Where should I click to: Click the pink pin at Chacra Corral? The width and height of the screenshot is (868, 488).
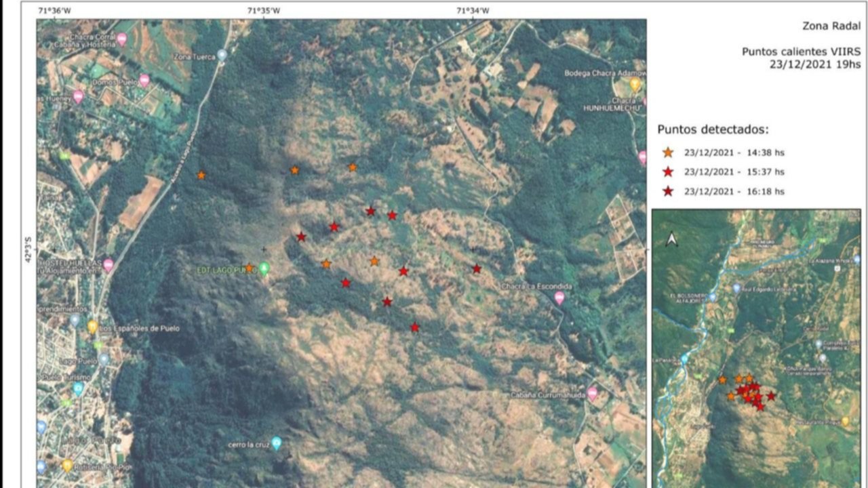122,39
